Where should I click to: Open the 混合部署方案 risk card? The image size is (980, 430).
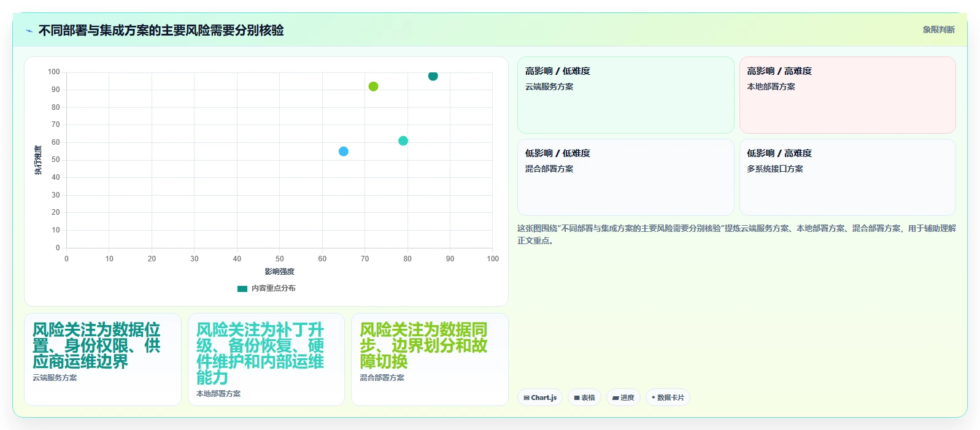[x=430, y=359]
